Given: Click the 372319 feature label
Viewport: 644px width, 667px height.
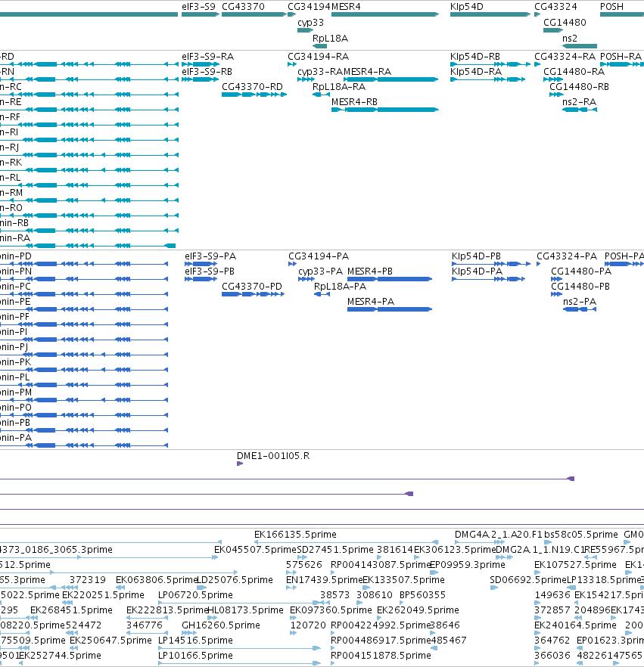Looking at the screenshot, I should pos(88,580).
